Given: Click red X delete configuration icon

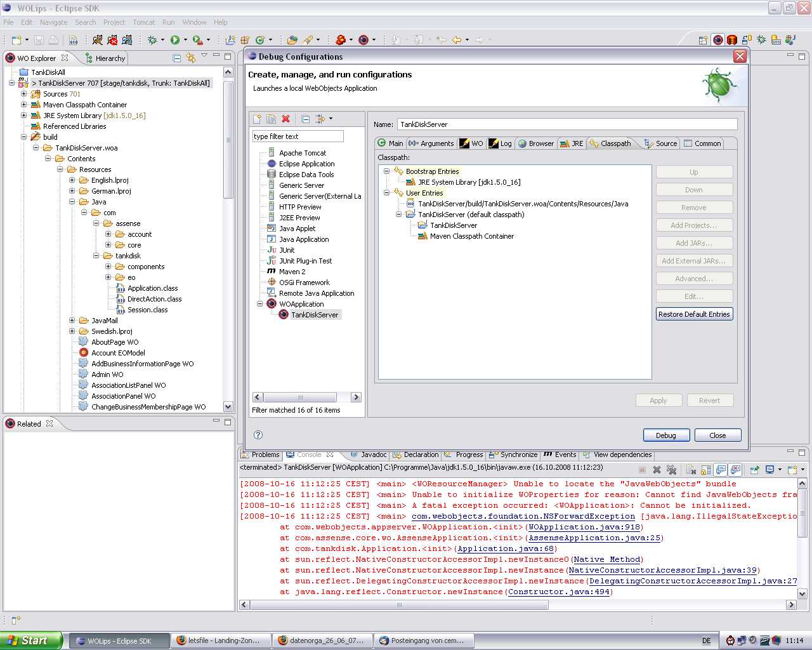Looking at the screenshot, I should [x=285, y=119].
